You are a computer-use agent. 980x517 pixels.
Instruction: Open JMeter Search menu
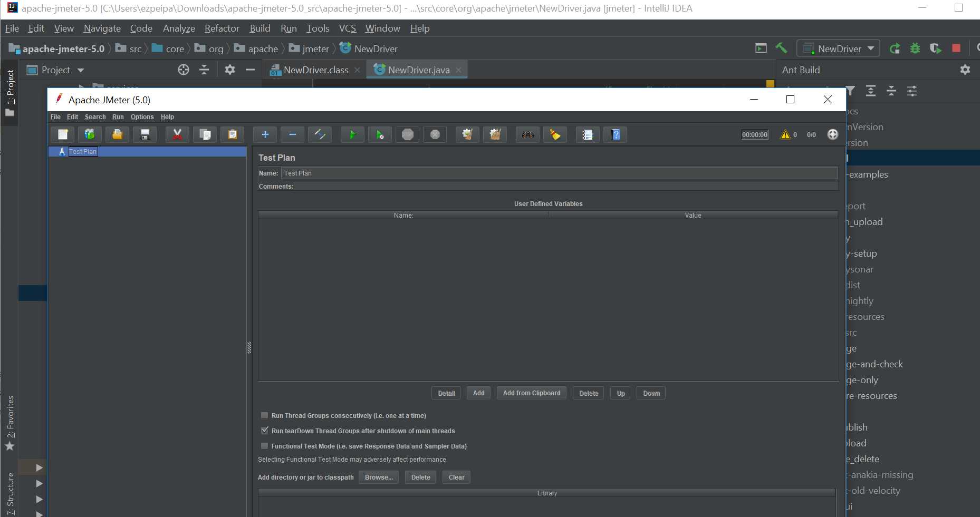coord(95,117)
